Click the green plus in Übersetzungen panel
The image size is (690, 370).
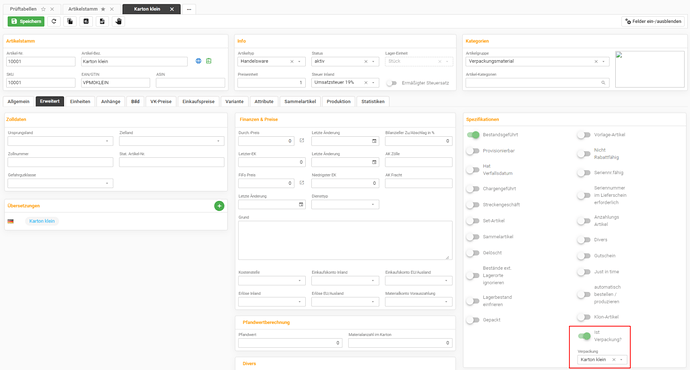pos(219,206)
